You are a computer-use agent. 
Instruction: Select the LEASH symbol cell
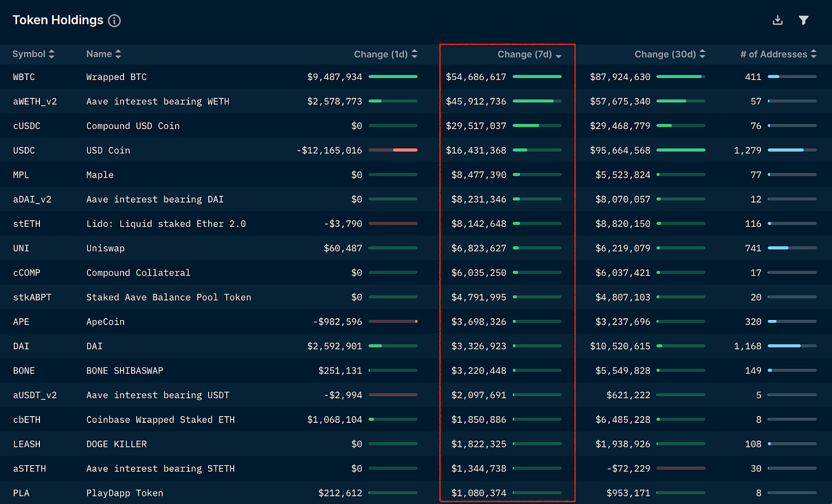pos(27,444)
